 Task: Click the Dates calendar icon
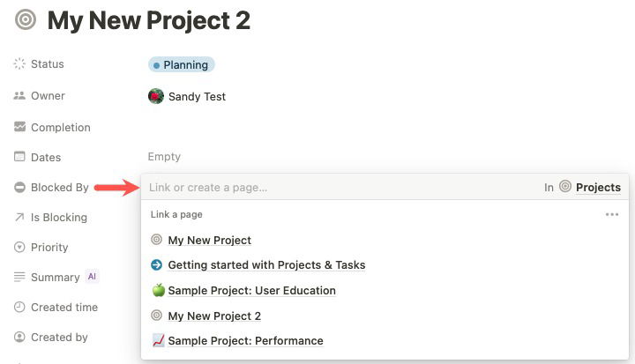pyautogui.click(x=19, y=157)
